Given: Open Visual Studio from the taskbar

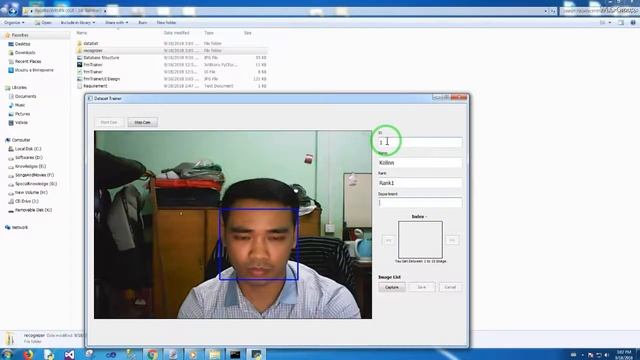Looking at the screenshot, I should 69,355.
